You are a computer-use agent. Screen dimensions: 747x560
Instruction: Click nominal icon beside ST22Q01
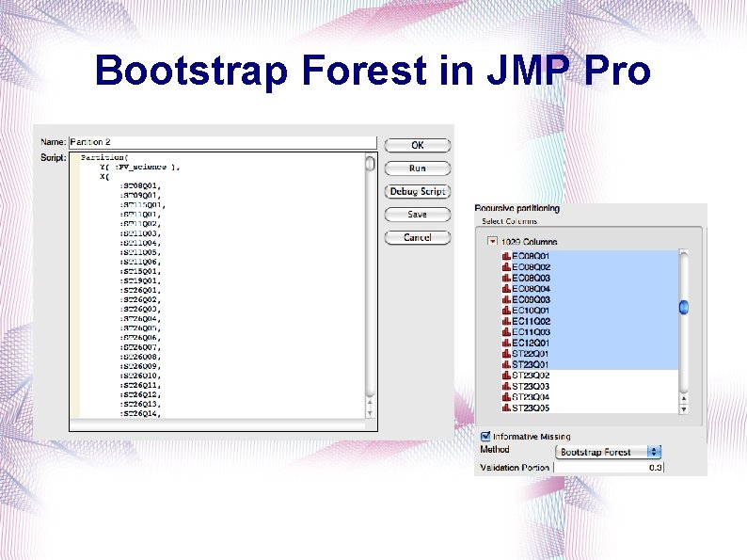tap(506, 354)
